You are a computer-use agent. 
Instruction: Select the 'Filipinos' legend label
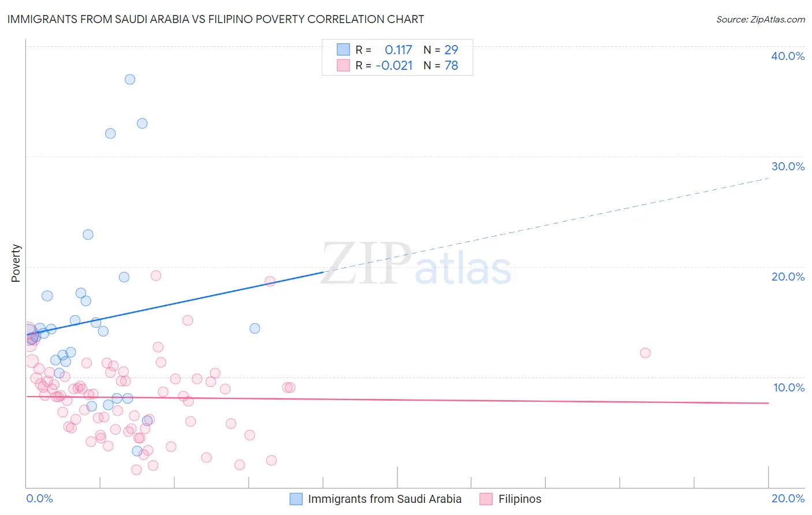click(520, 499)
